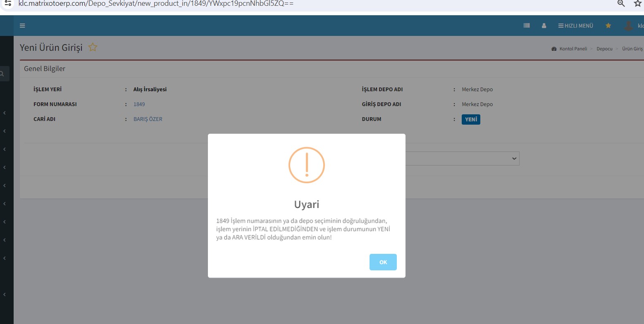Favorite page with star beside Yeni Ürün Girişi
644x324 pixels.
tap(93, 47)
